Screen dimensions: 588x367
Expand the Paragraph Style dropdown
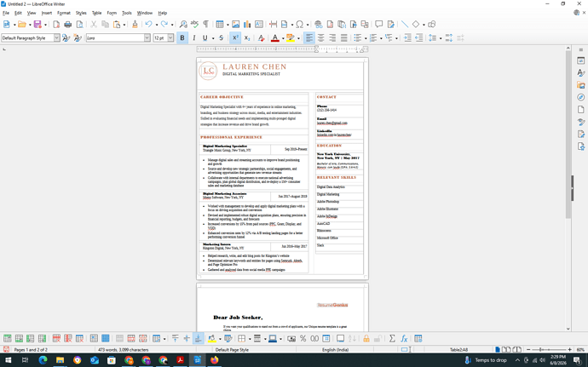pos(56,37)
